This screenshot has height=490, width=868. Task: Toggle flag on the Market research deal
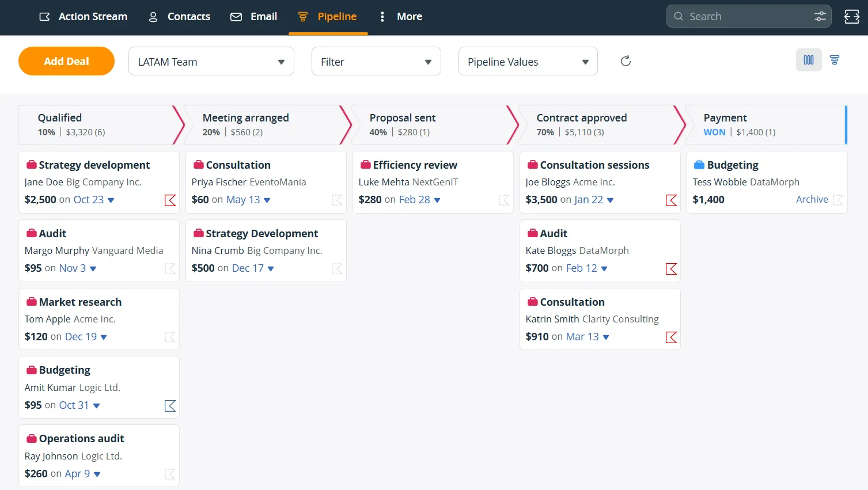coord(170,337)
